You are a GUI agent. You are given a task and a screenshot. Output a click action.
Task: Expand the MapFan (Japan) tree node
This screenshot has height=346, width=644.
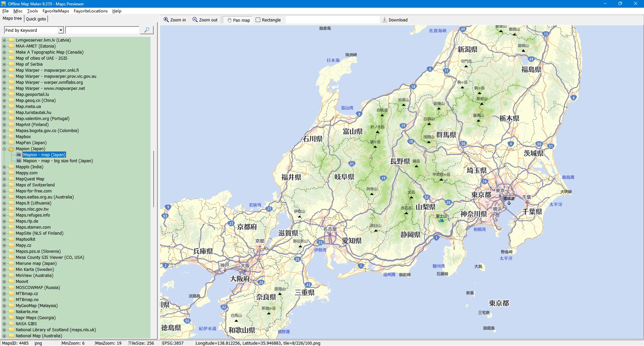pos(4,143)
